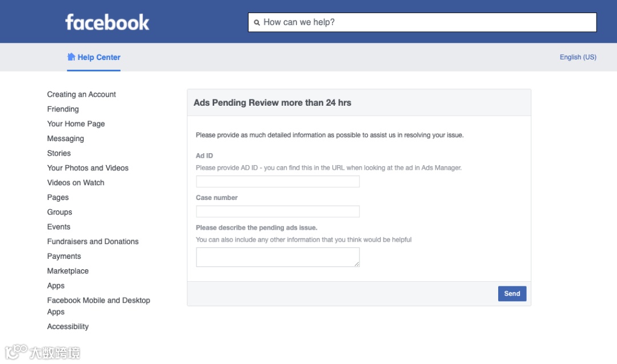
Task: Click the 'Please provide AD ID' hint text
Action: point(328,167)
